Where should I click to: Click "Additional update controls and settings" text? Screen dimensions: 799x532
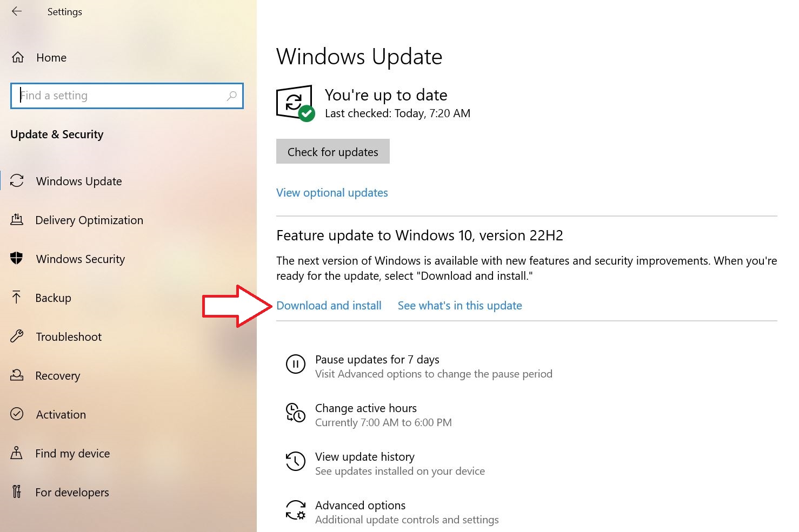[x=407, y=520]
